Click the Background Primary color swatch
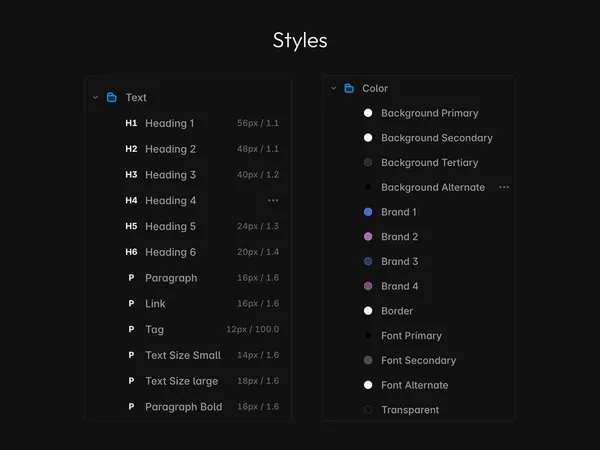 click(368, 113)
